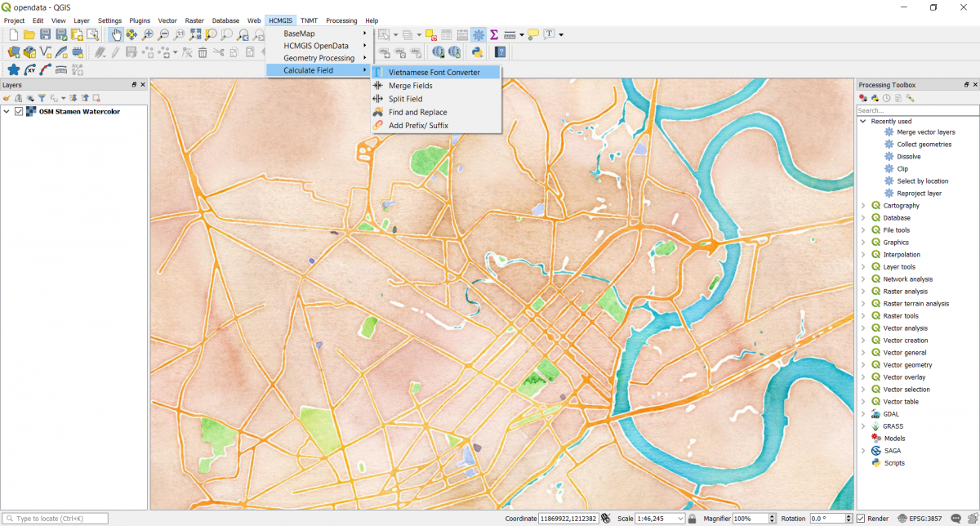Collapse the Recently used group

tap(863, 122)
